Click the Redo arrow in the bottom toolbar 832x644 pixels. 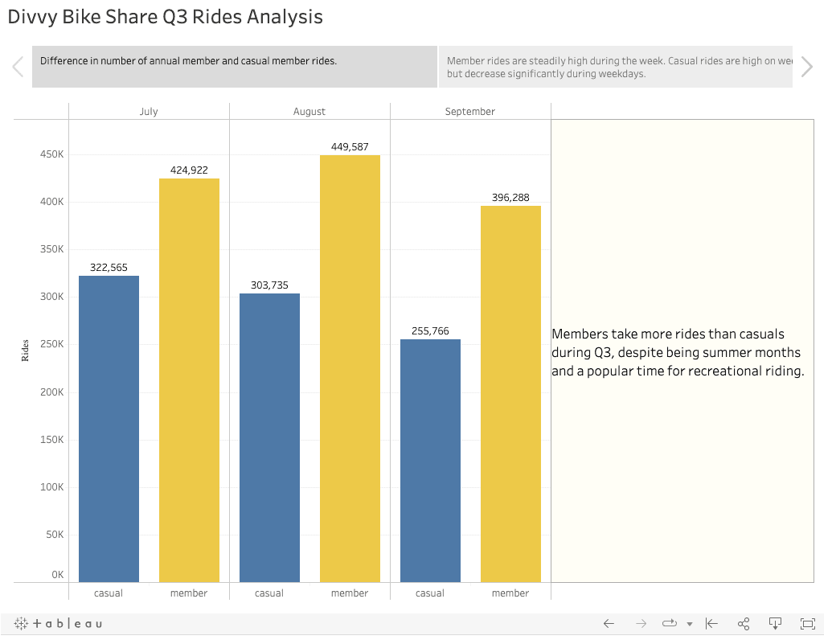[x=641, y=623]
